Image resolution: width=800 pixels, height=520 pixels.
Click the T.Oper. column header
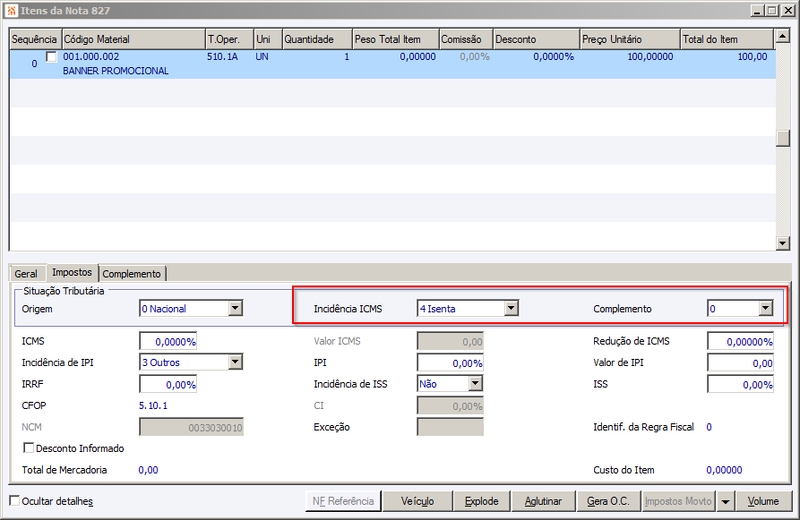click(230, 39)
